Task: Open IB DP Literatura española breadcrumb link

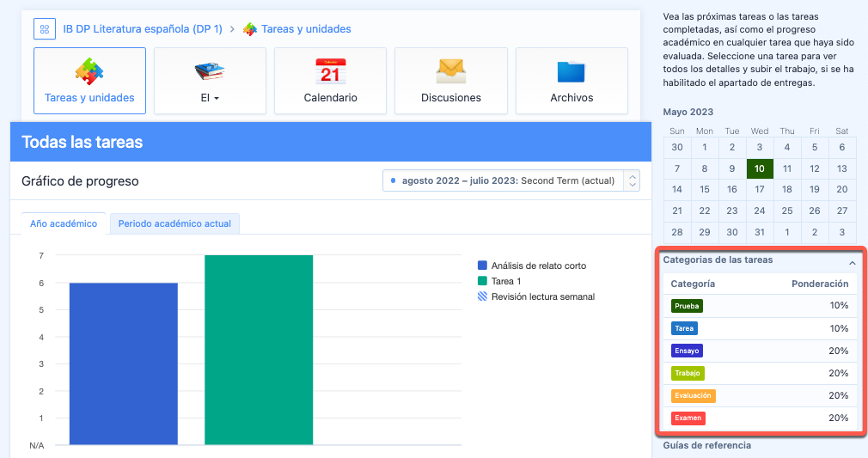Action: [x=143, y=29]
